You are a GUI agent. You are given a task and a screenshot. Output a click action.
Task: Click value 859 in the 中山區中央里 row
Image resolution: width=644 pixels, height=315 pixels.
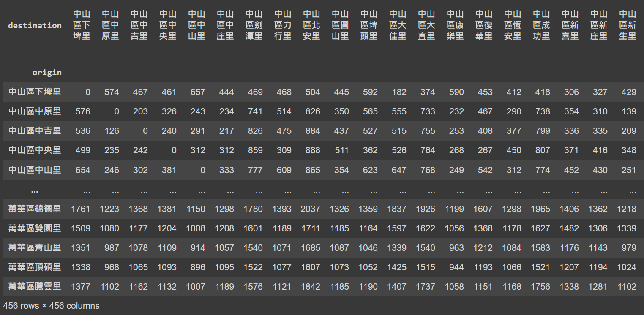click(x=255, y=150)
